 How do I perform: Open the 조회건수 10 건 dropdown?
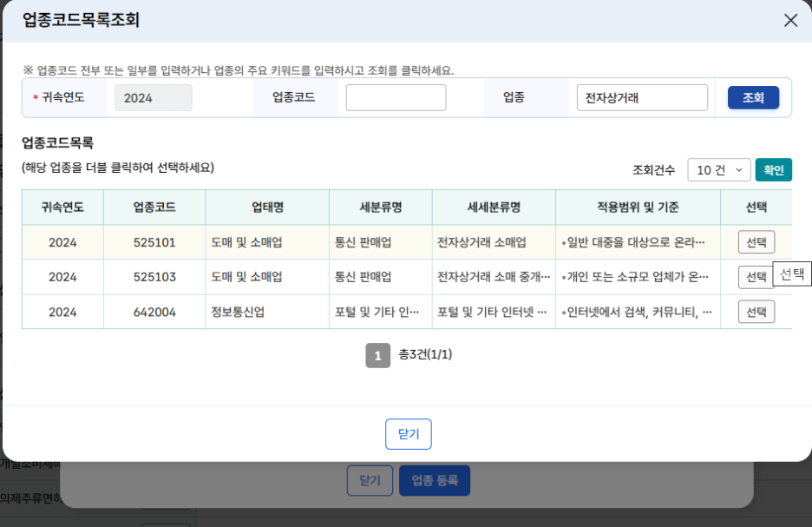tap(719, 170)
